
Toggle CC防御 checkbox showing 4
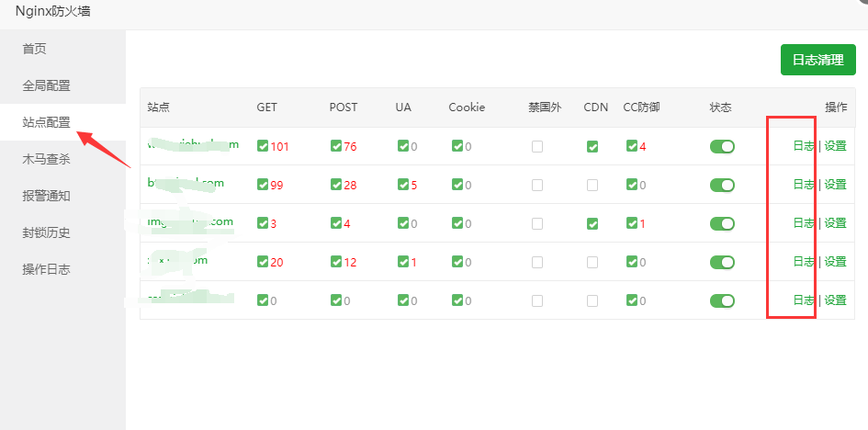point(632,146)
